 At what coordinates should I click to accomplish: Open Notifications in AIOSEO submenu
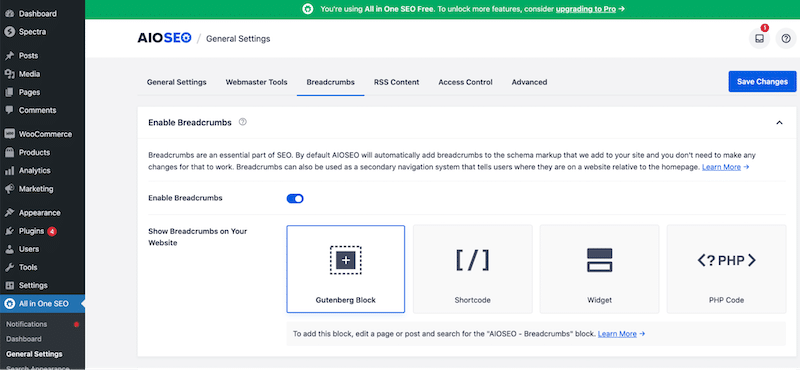tap(27, 324)
